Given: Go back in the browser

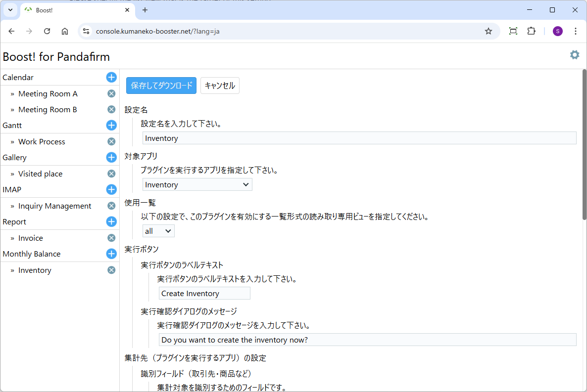Looking at the screenshot, I should [x=11, y=32].
